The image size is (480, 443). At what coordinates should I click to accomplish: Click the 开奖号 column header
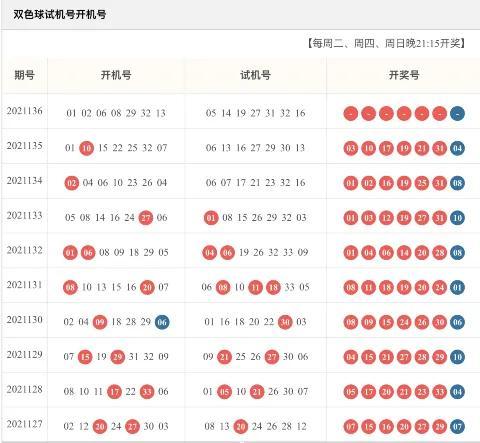click(404, 75)
